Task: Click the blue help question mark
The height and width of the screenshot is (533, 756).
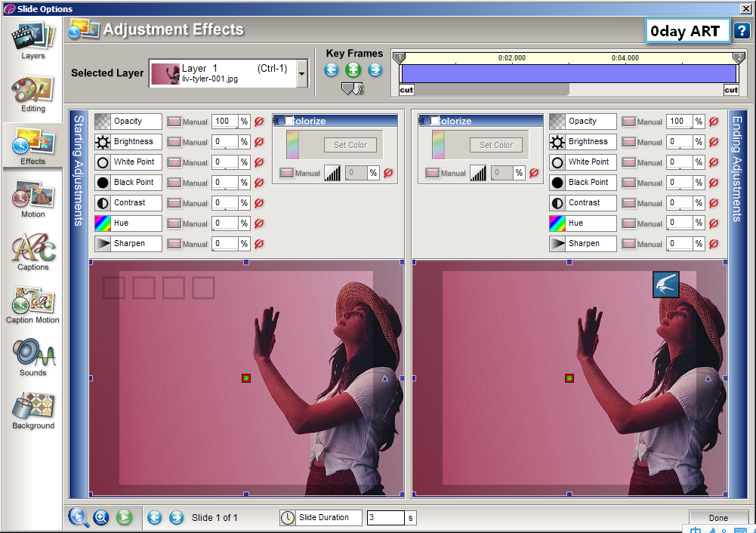Action: click(x=741, y=31)
